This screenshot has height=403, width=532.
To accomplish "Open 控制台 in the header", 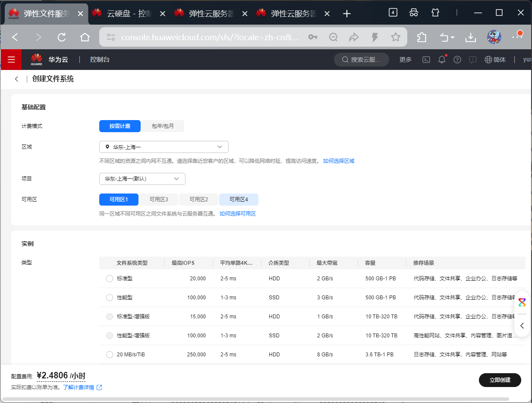I will pyautogui.click(x=100, y=60).
